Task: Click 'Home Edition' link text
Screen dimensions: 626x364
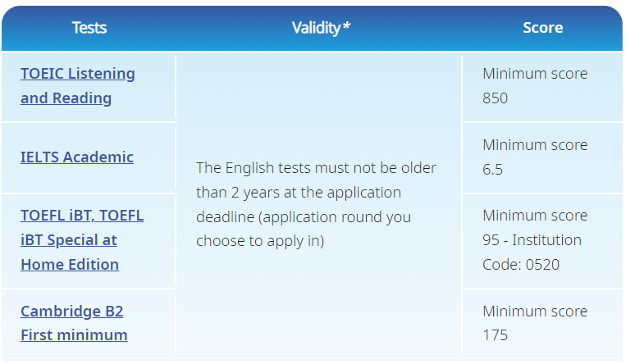Action: tap(70, 264)
